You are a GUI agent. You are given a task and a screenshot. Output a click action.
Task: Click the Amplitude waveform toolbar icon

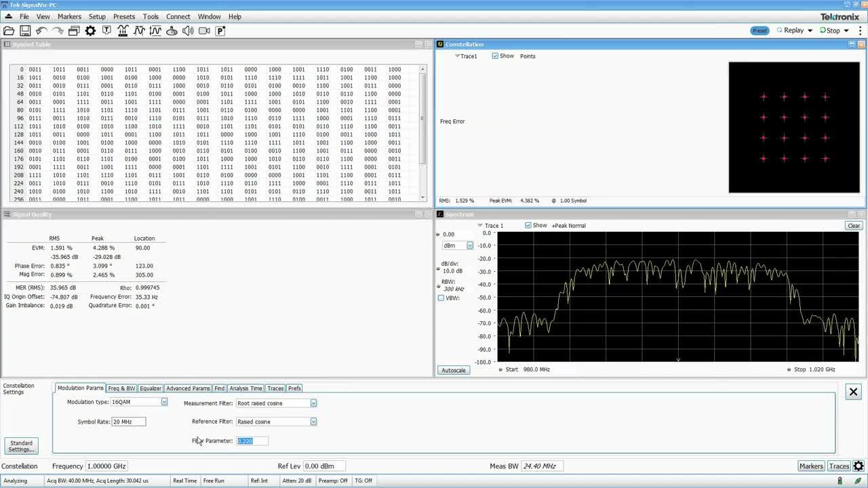click(155, 30)
